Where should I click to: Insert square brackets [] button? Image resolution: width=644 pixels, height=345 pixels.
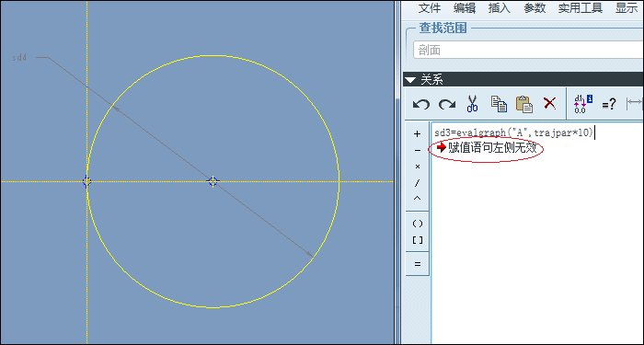418,240
